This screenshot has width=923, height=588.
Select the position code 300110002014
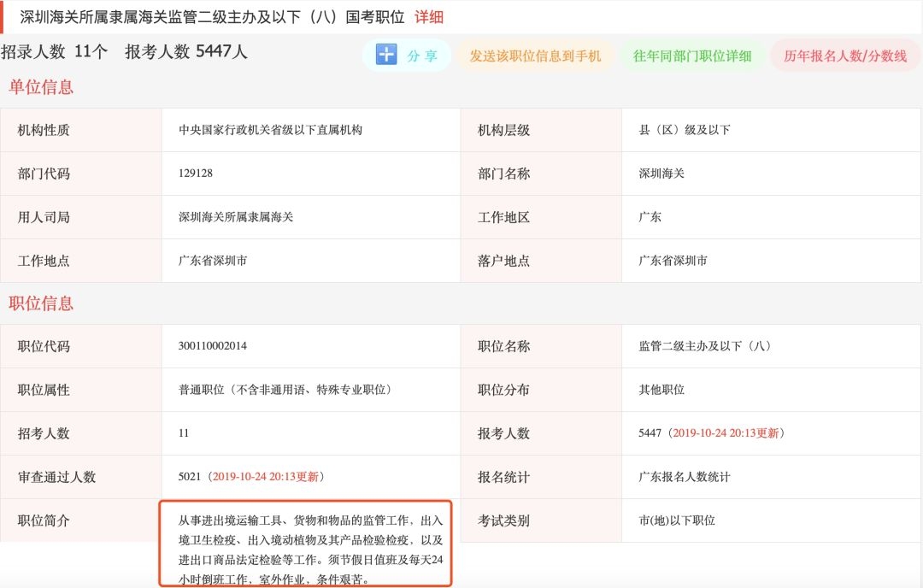click(213, 346)
